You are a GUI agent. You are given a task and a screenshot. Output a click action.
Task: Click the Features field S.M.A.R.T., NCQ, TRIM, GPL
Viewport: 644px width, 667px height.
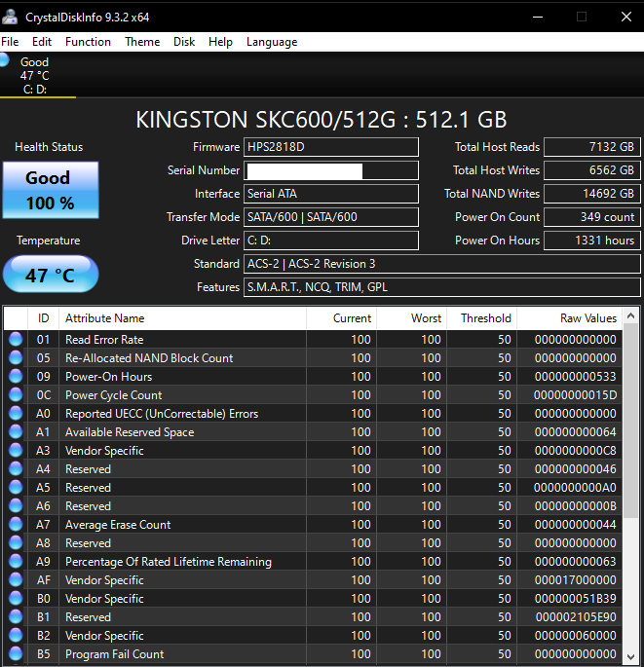point(441,287)
